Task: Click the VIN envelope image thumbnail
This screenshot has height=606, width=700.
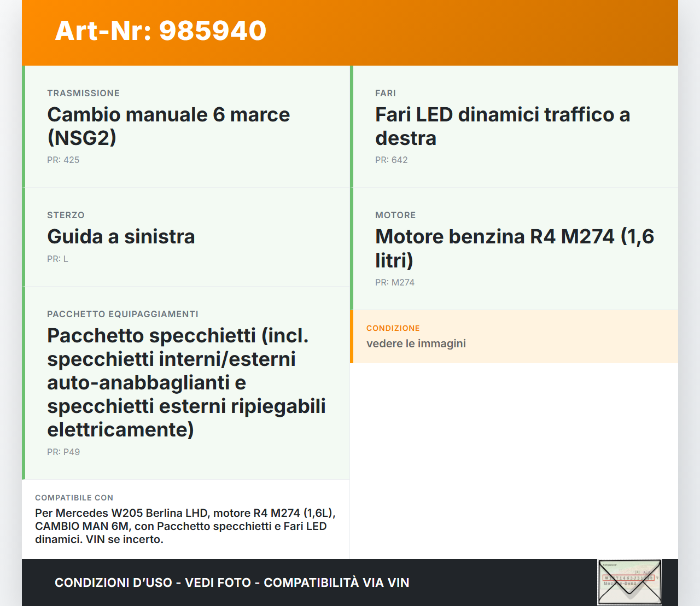Action: click(629, 582)
